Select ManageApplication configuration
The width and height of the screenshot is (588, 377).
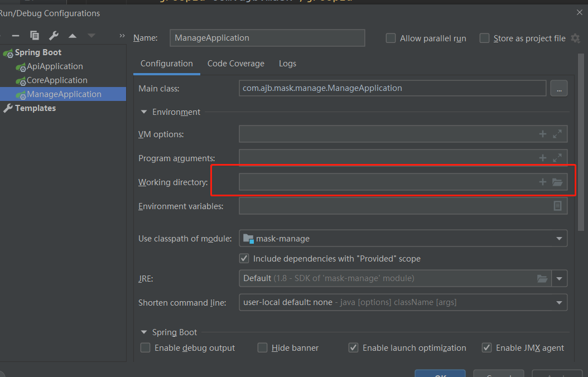(x=64, y=94)
